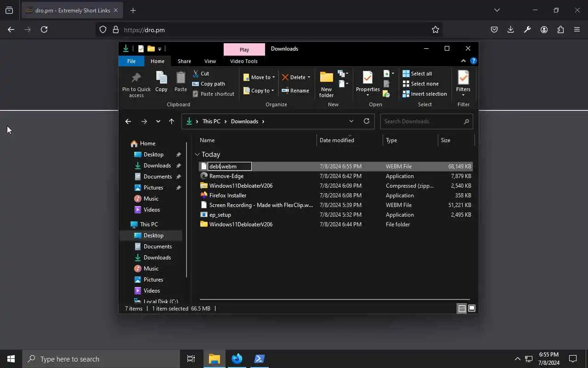Click Select none in the ribbon
This screenshot has height=368, width=588.
[x=420, y=84]
